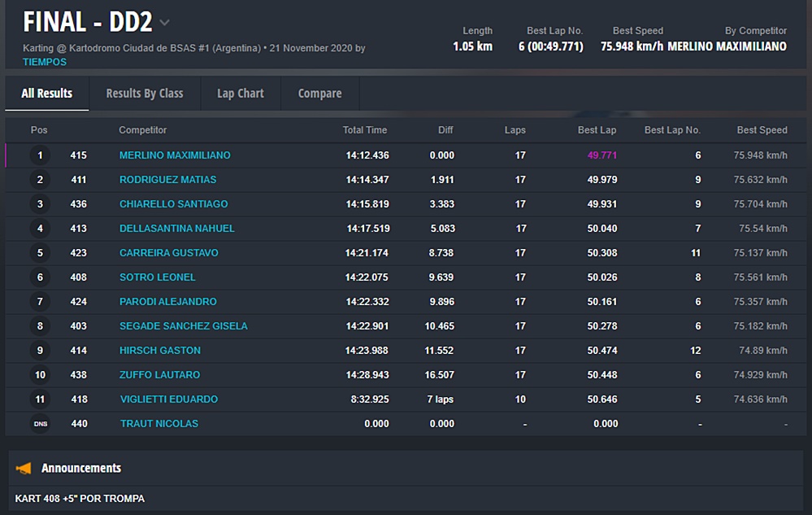Click the purple 49.771 best lap time
Screen dimensions: 812x515
pos(602,155)
